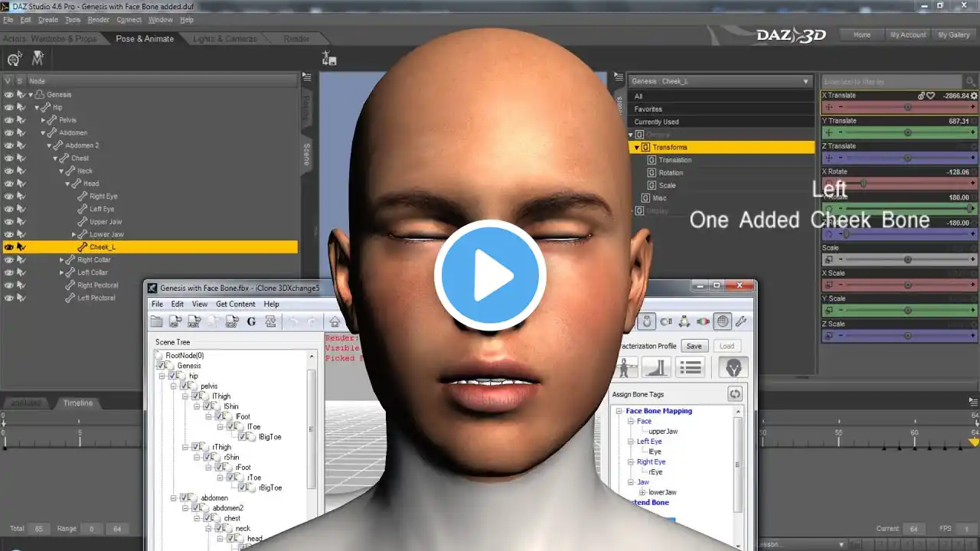Image resolution: width=980 pixels, height=551 pixels.
Task: Switch to the Pose & Animate tab
Action: click(x=145, y=38)
